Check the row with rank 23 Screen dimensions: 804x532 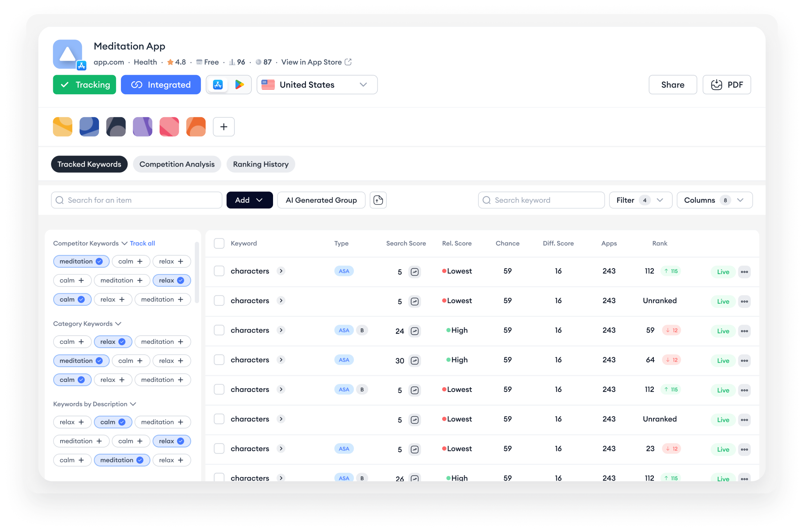tap(219, 449)
